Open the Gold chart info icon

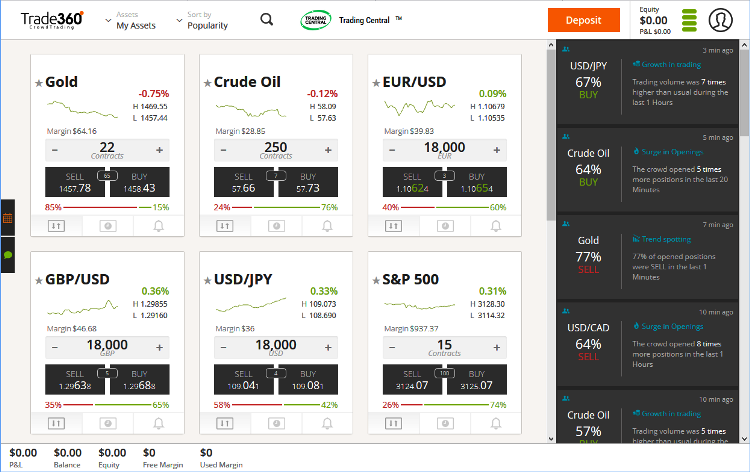point(108,226)
